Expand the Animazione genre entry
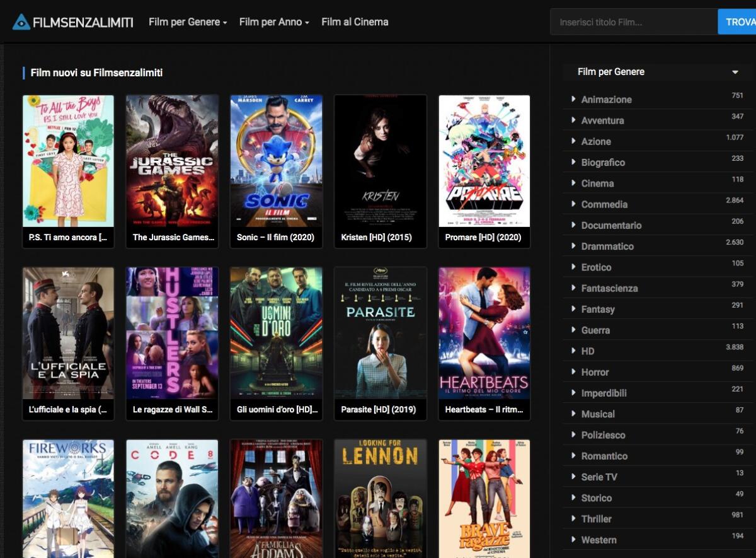The width and height of the screenshot is (756, 558). point(573,99)
